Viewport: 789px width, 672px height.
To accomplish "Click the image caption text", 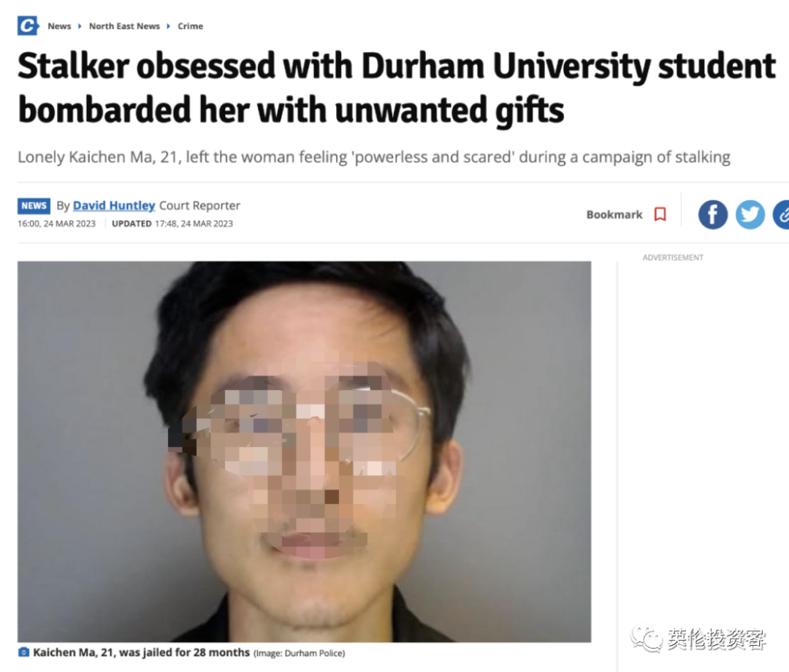I will click(142, 652).
